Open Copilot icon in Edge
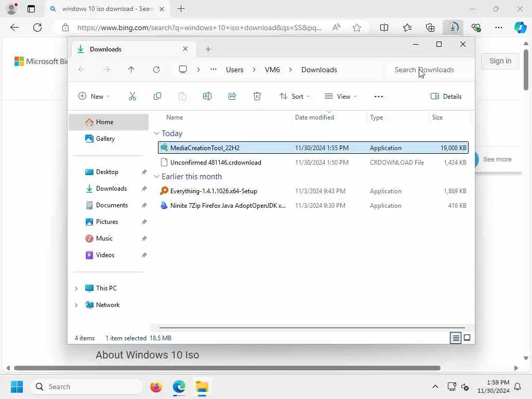Image resolution: width=532 pixels, height=399 pixels. pyautogui.click(x=520, y=28)
